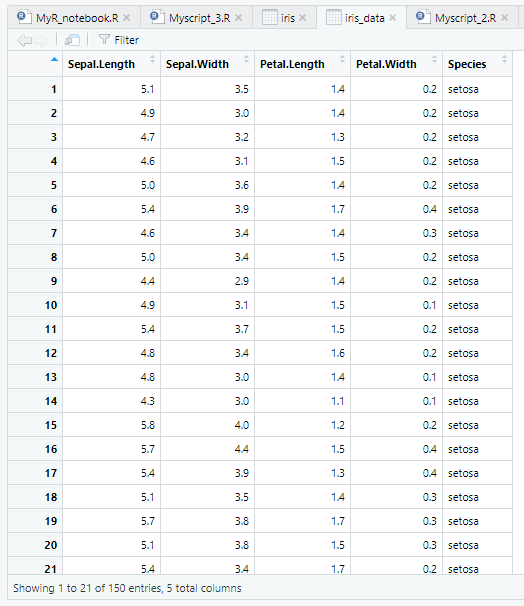Sort by Species column arrows
Image resolution: width=524 pixels, height=606 pixels.
tap(504, 59)
